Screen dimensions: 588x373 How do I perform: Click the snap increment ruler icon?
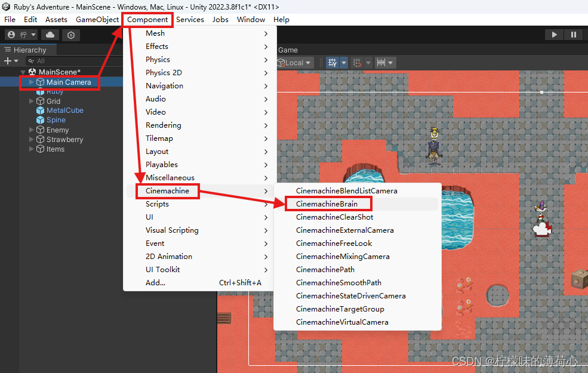pyautogui.click(x=381, y=62)
